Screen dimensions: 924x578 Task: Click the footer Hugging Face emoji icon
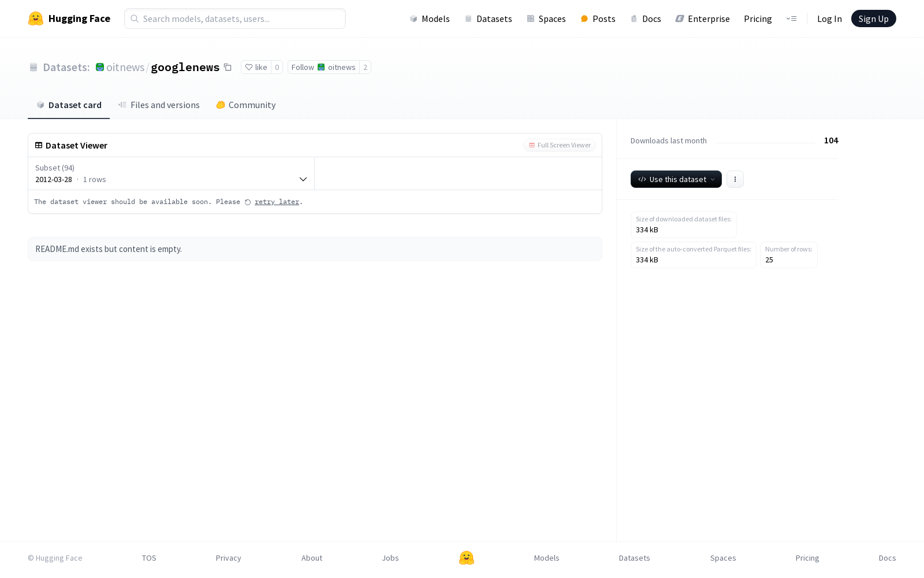[x=467, y=558]
